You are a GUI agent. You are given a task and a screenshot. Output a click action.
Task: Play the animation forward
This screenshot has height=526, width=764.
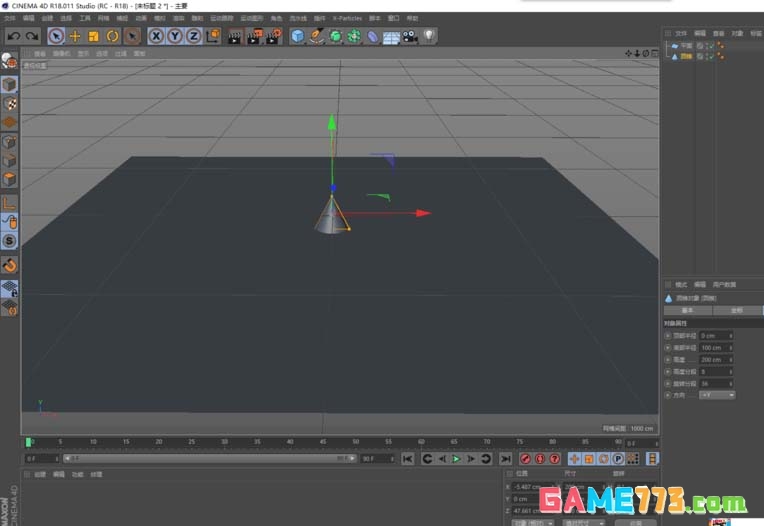[x=456, y=459]
